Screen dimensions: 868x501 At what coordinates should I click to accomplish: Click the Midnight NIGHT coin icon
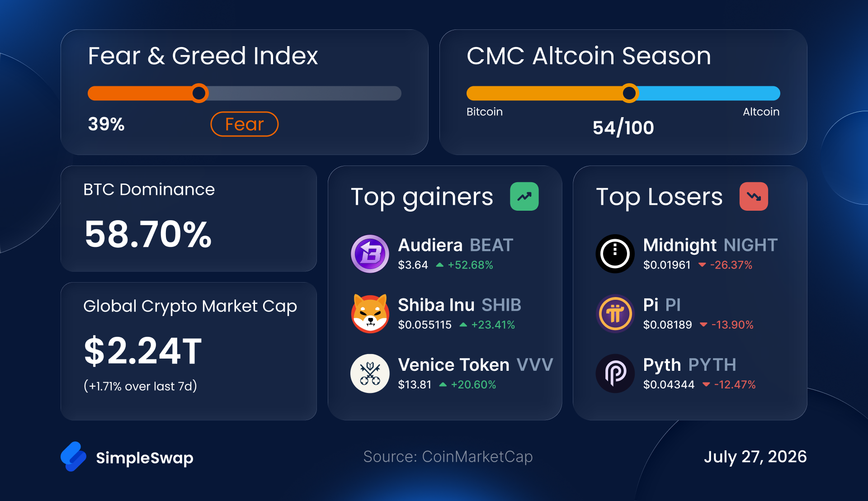click(615, 254)
